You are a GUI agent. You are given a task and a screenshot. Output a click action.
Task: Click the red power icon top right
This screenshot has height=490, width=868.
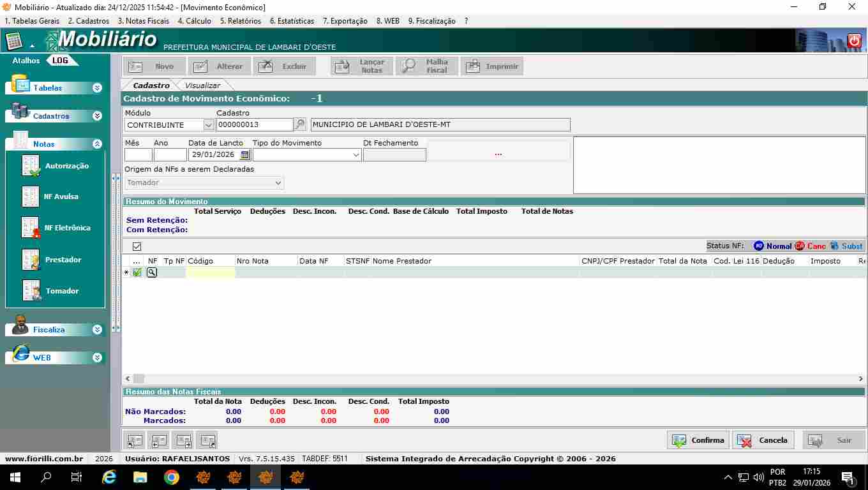tap(854, 41)
